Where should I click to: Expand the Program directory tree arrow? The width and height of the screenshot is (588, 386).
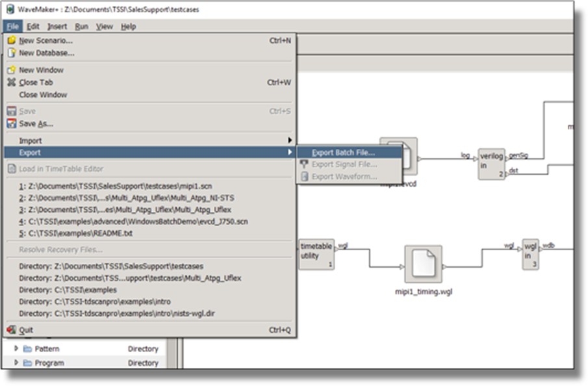[16, 363]
